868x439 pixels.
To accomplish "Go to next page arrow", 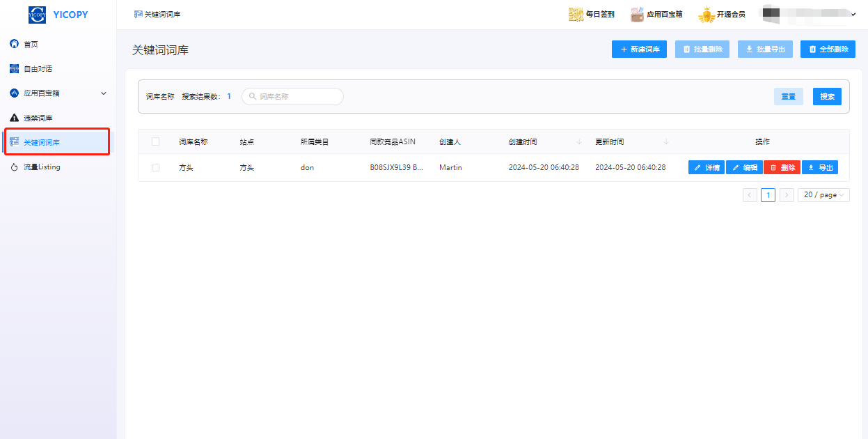I will (787, 195).
